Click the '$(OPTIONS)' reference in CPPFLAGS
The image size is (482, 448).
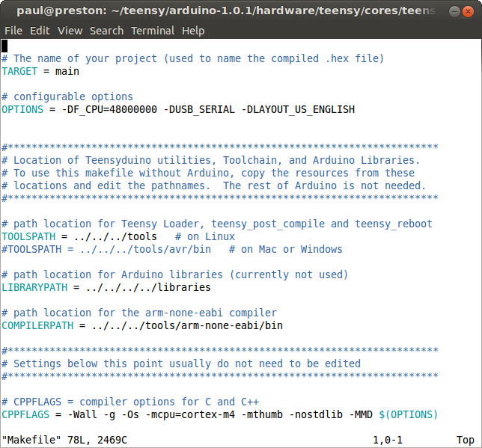(408, 415)
